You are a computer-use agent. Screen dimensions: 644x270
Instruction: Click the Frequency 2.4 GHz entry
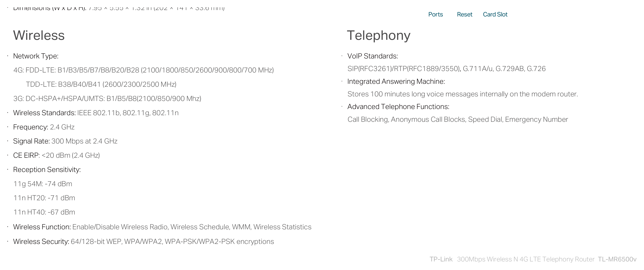pos(44,127)
